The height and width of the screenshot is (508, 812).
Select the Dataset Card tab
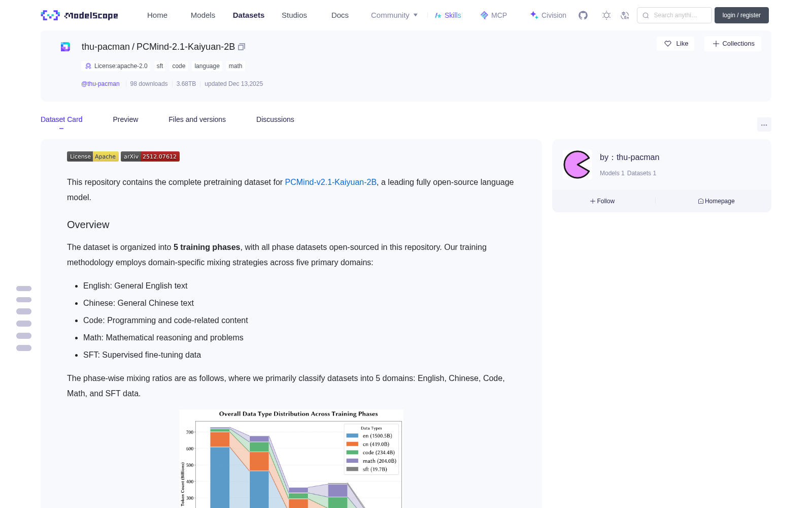61,119
